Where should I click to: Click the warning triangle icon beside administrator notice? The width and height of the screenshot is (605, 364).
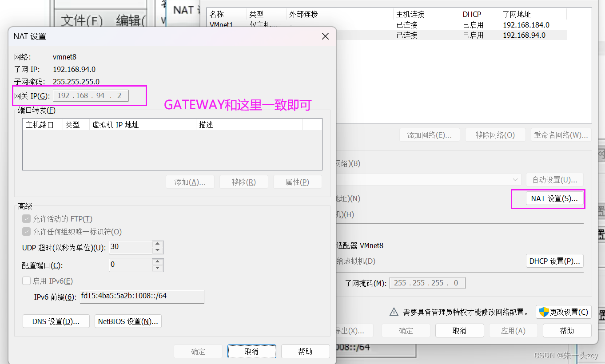click(x=394, y=312)
